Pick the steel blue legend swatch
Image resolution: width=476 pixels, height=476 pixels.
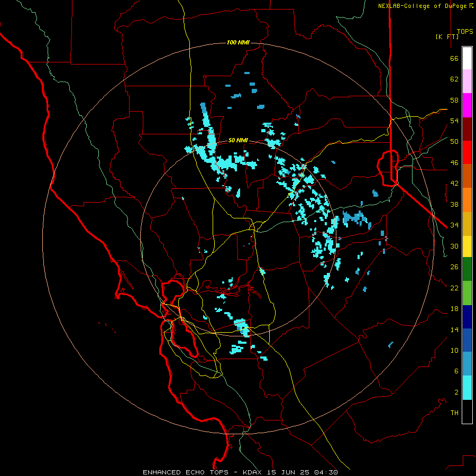467,363
